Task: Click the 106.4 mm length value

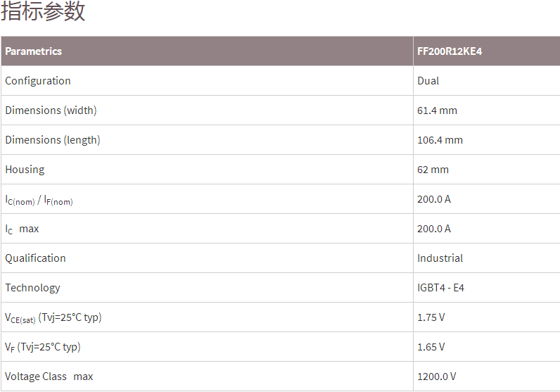Action: [440, 140]
